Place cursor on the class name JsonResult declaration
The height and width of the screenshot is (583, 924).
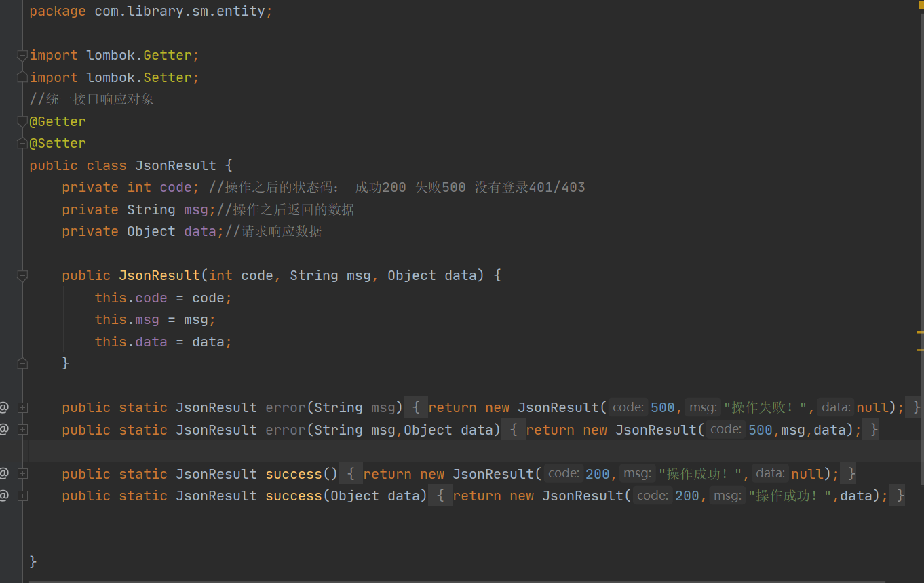point(175,165)
